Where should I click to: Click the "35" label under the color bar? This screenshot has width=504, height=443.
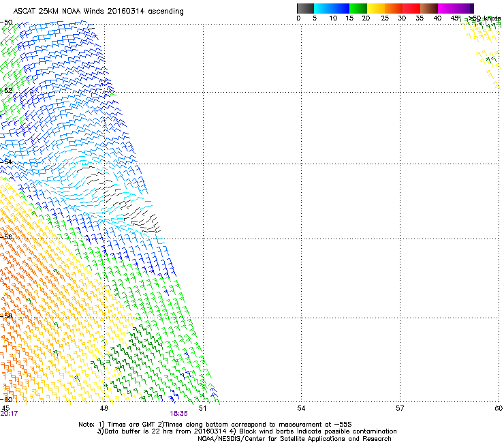[420, 18]
